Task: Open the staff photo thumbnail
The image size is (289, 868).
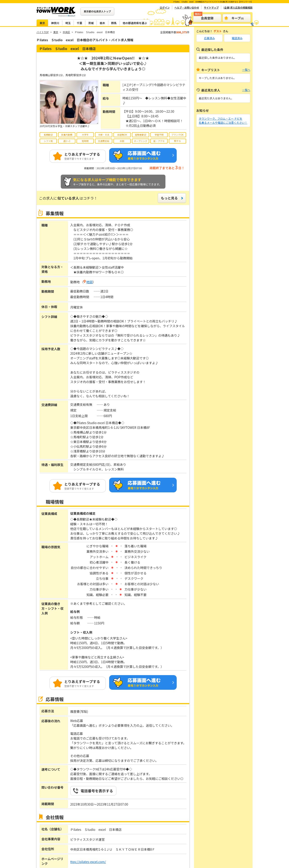Action: coord(69,102)
